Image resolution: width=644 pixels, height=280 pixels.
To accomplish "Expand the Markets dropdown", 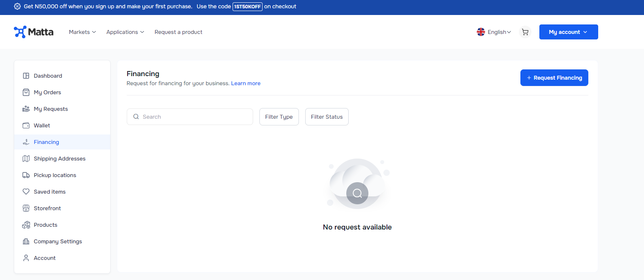I will [82, 32].
